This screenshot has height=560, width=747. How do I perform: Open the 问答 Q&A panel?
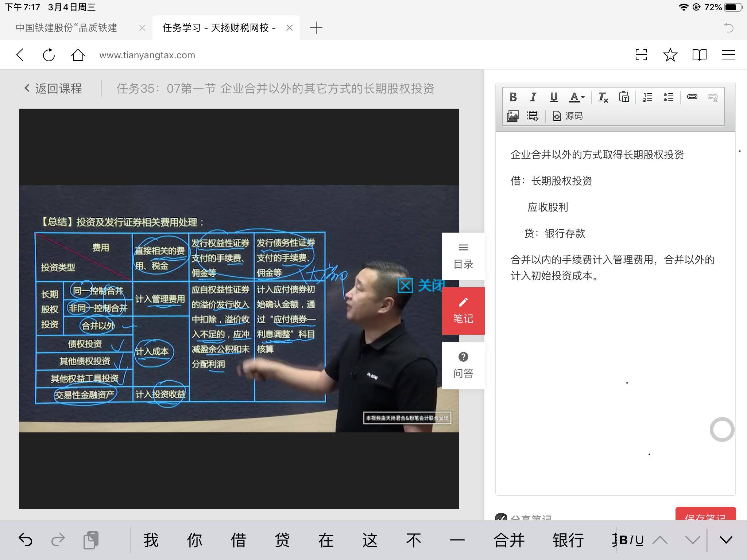tap(463, 365)
